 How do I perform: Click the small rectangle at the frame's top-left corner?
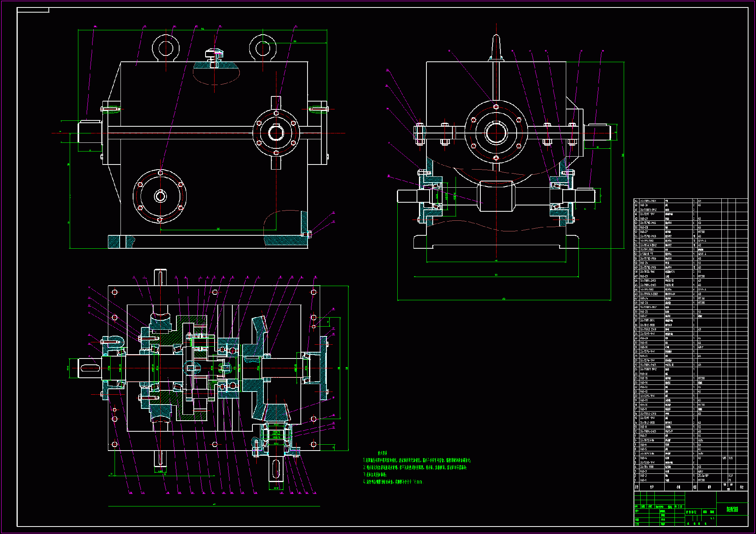click(33, 10)
